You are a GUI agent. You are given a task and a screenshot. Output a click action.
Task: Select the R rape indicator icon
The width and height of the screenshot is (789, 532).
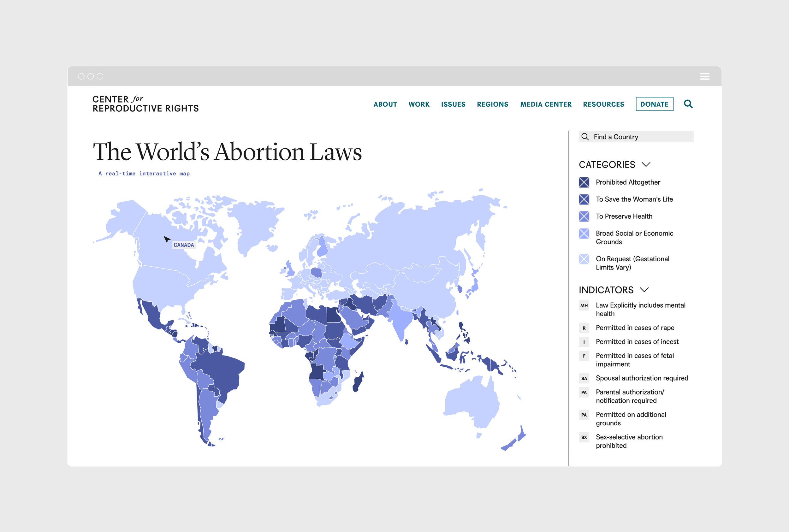[584, 328]
